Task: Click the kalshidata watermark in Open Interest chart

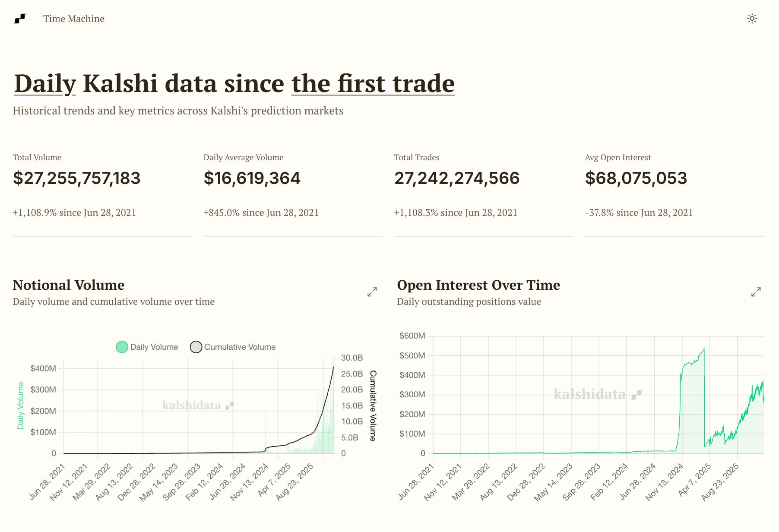Action: click(598, 394)
